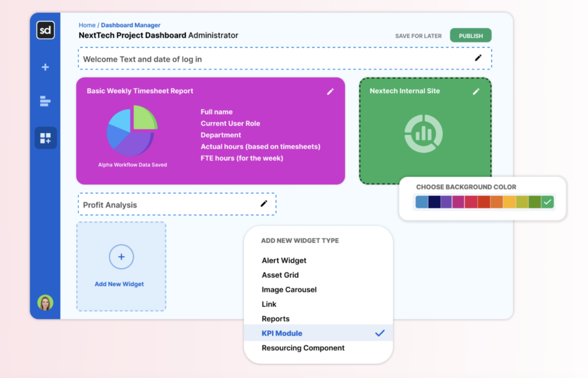Click the plus circle to add widget

coord(121,257)
